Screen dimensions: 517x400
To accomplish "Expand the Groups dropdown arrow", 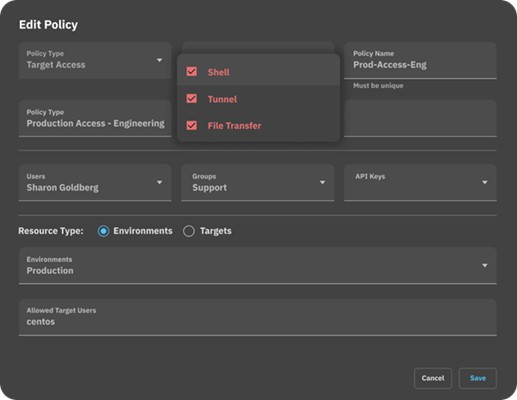I will [x=322, y=182].
